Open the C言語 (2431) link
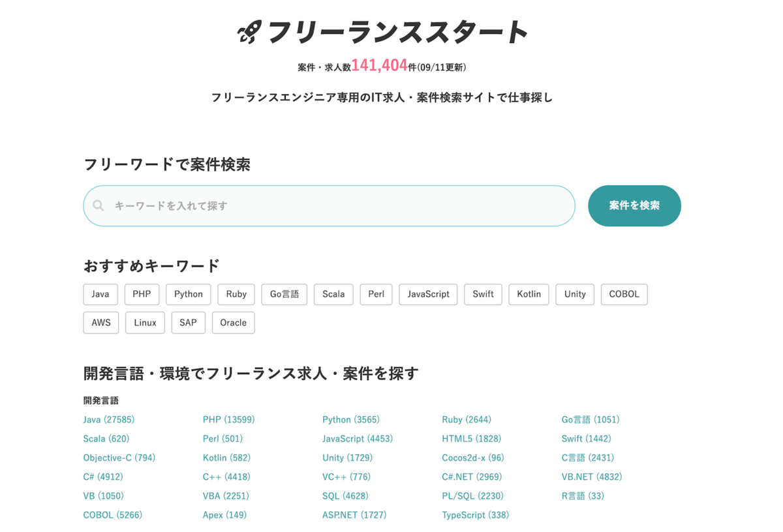The image size is (783, 532). tap(588, 458)
